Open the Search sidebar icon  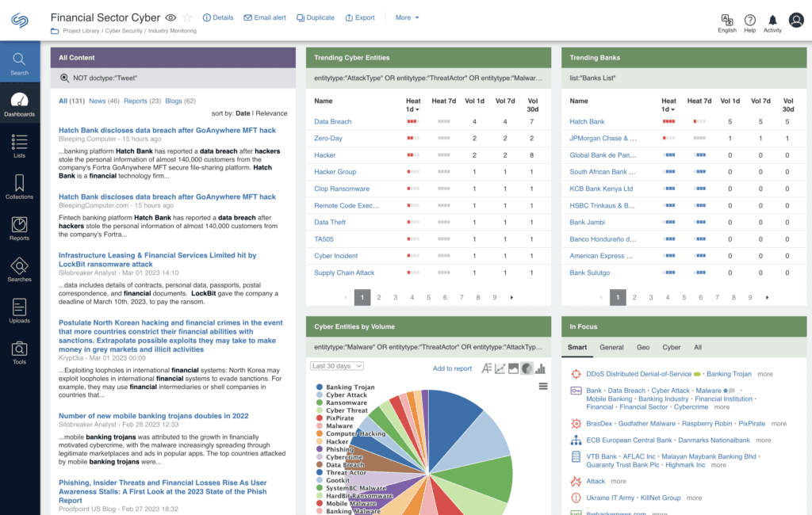tap(20, 63)
